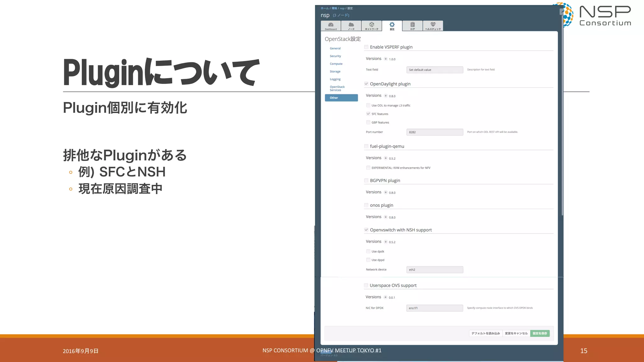This screenshot has width=644, height=362.
Task: Enable onos plugin checkbox
Action: (x=366, y=205)
